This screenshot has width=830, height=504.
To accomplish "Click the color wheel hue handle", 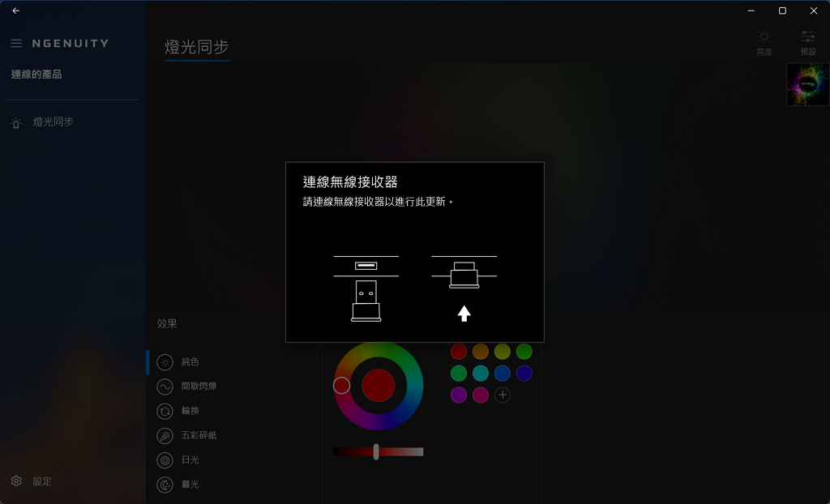I will [341, 386].
